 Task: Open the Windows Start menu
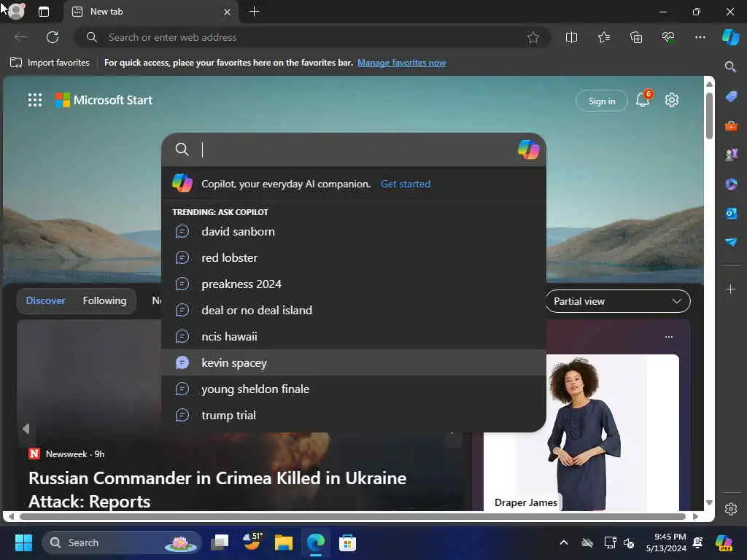pyautogui.click(x=23, y=542)
